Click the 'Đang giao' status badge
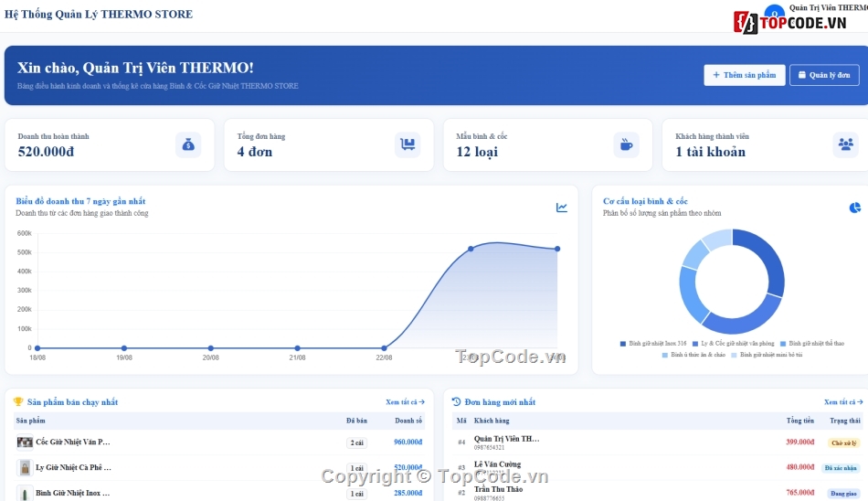 tap(843, 494)
